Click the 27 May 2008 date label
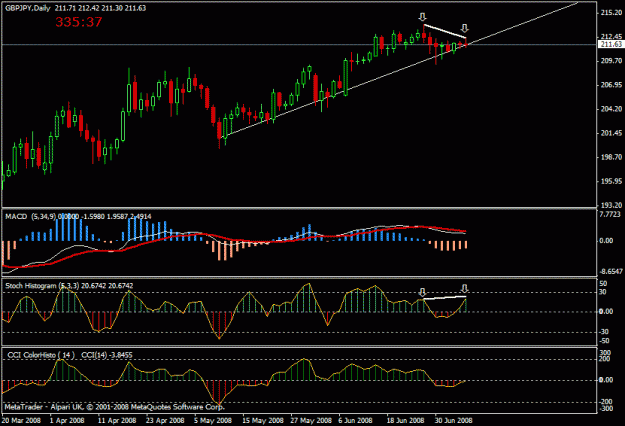This screenshot has height=426, width=625. (x=311, y=420)
